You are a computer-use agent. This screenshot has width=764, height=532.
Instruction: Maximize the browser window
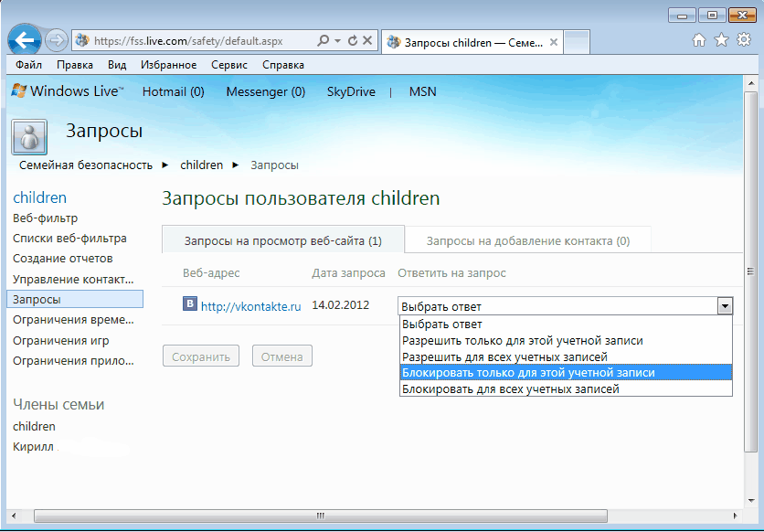[x=712, y=16]
